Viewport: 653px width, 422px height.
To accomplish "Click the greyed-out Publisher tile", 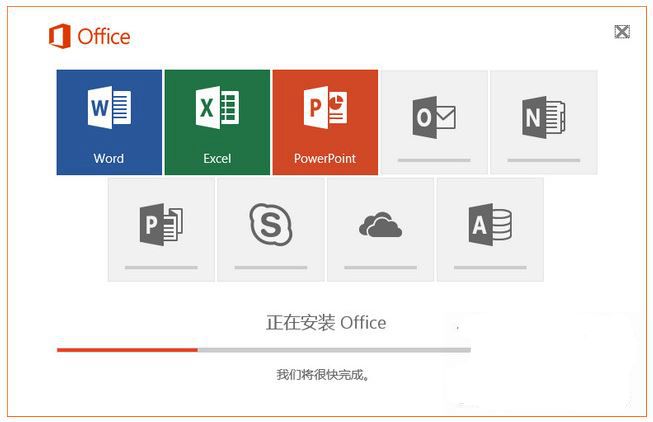I will click(x=161, y=230).
